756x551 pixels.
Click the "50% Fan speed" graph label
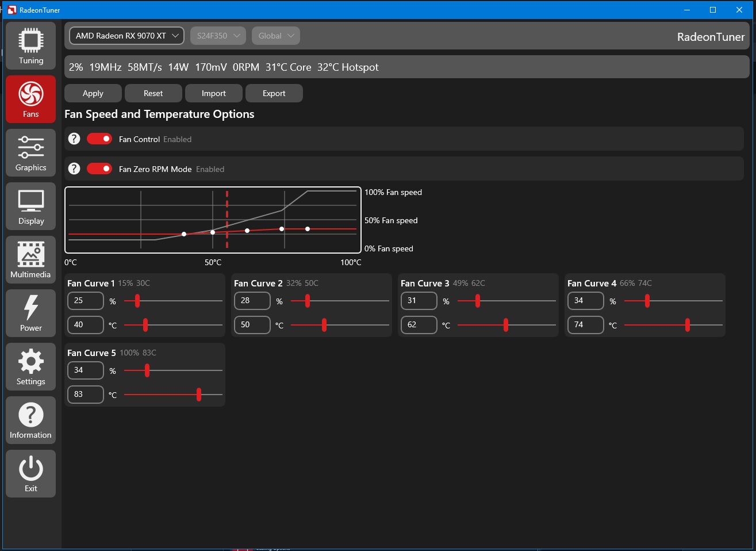391,220
